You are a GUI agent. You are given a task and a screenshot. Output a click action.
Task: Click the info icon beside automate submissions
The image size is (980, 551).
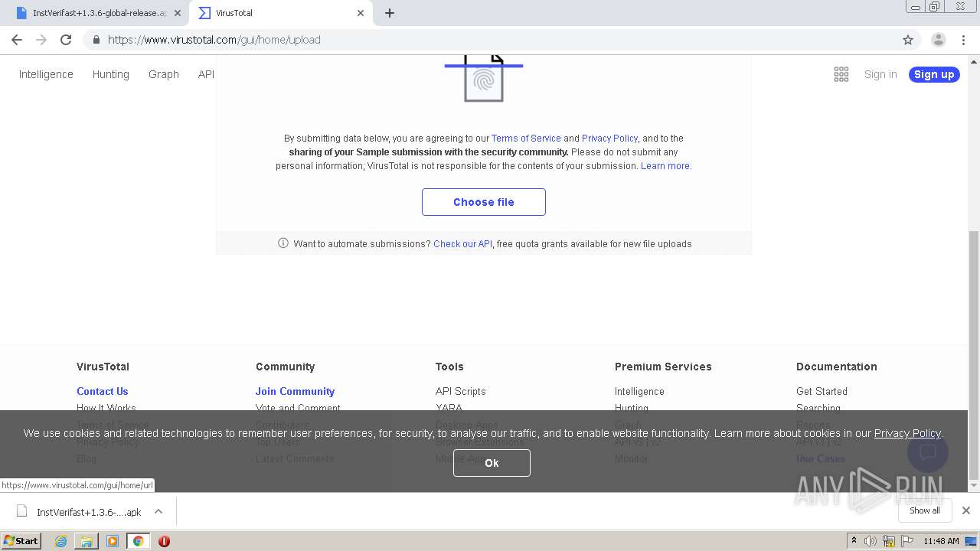pyautogui.click(x=283, y=243)
